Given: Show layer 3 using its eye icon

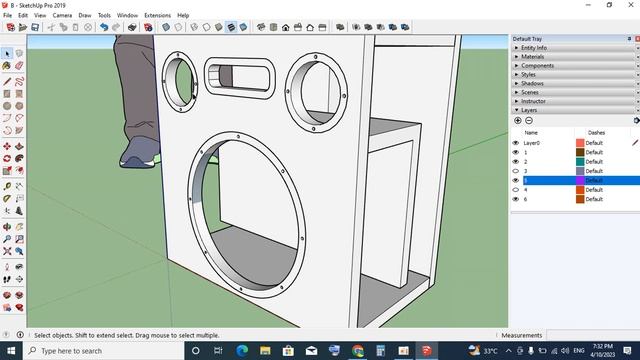Looking at the screenshot, I should 516,171.
